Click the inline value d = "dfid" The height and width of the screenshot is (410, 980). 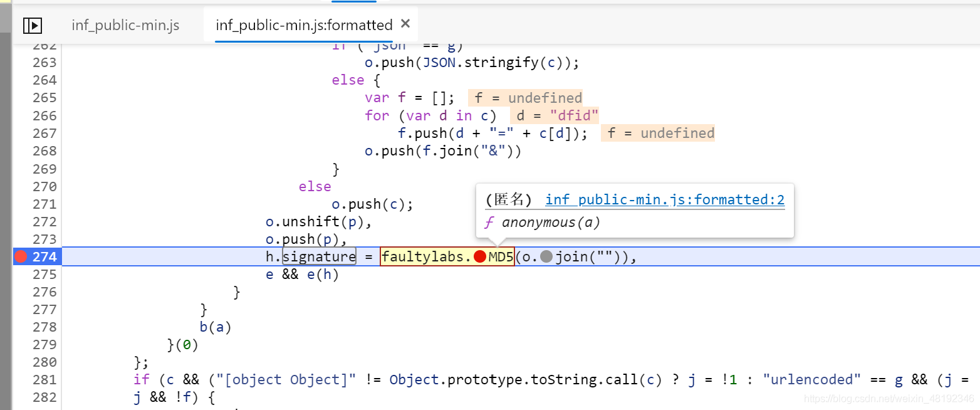click(555, 115)
